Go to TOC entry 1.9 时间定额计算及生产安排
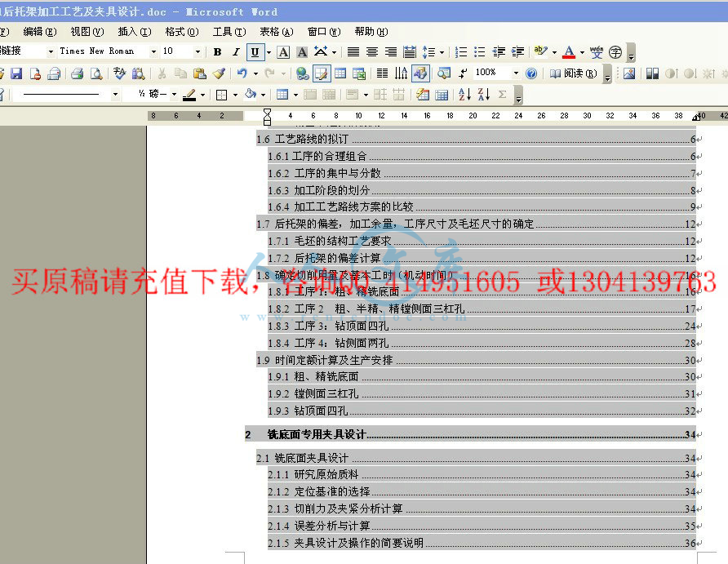This screenshot has width=728, height=564. [x=477, y=360]
